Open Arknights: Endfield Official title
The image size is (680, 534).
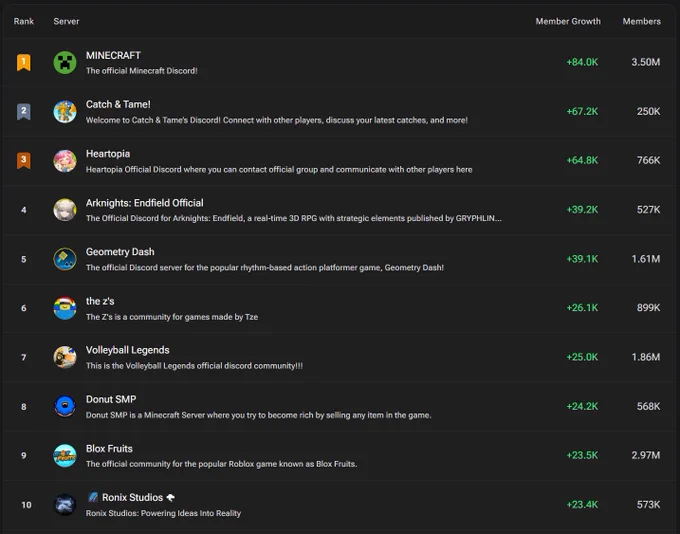pos(144,203)
